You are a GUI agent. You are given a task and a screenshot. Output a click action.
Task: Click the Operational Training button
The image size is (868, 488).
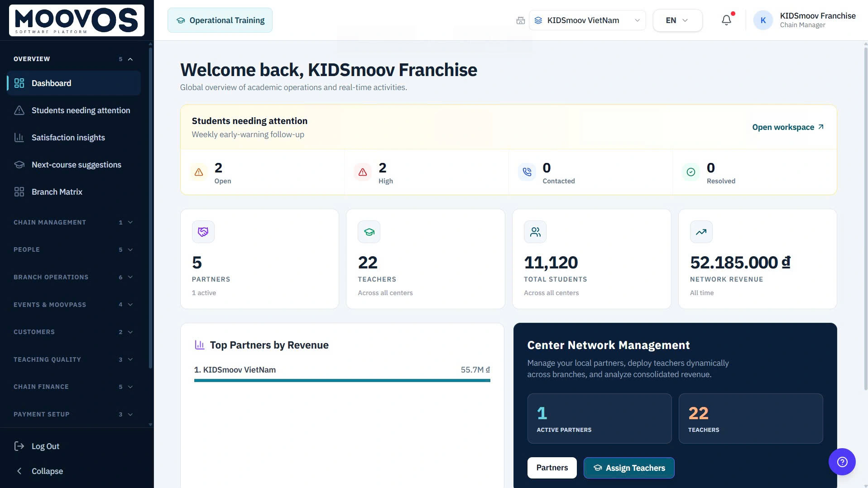coord(220,20)
